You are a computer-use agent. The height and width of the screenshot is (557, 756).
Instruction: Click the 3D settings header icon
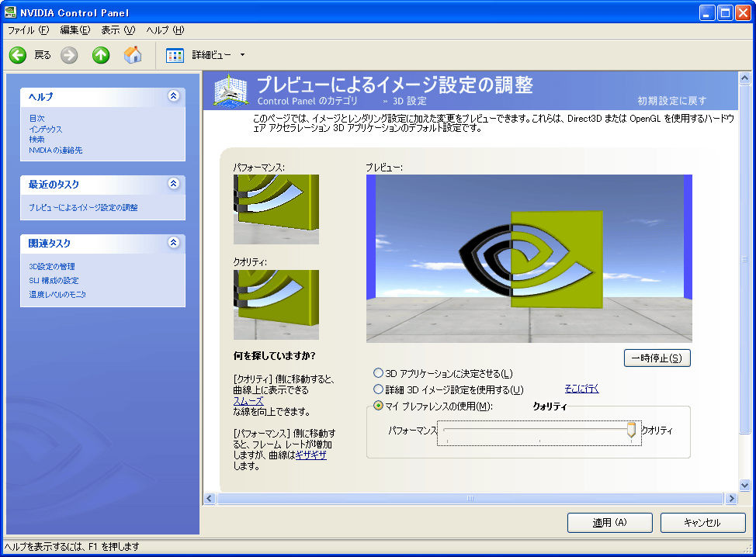(x=231, y=90)
